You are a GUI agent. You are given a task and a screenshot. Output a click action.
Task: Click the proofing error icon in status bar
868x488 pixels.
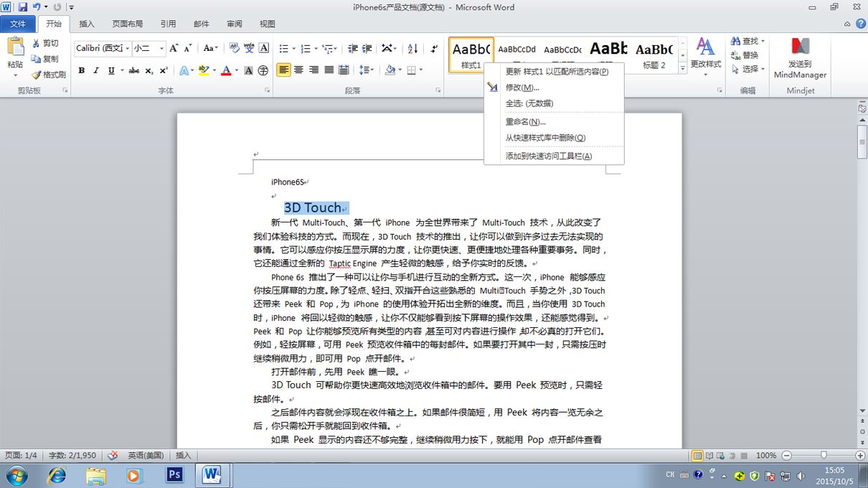coord(113,455)
